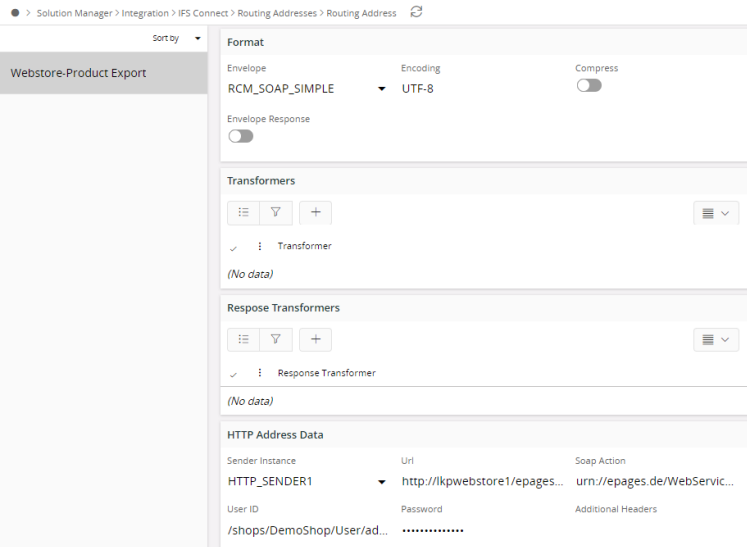747x547 pixels.
Task: Open the three-dot menu beside Response Transformer column
Action: [x=260, y=373]
